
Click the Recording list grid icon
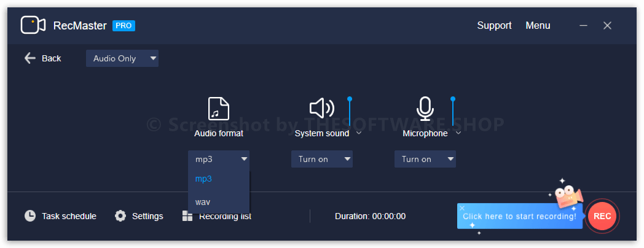click(187, 216)
